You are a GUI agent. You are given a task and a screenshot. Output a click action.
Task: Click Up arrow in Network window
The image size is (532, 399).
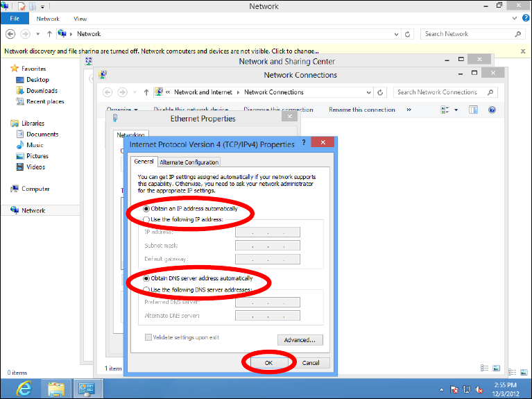pyautogui.click(x=49, y=34)
